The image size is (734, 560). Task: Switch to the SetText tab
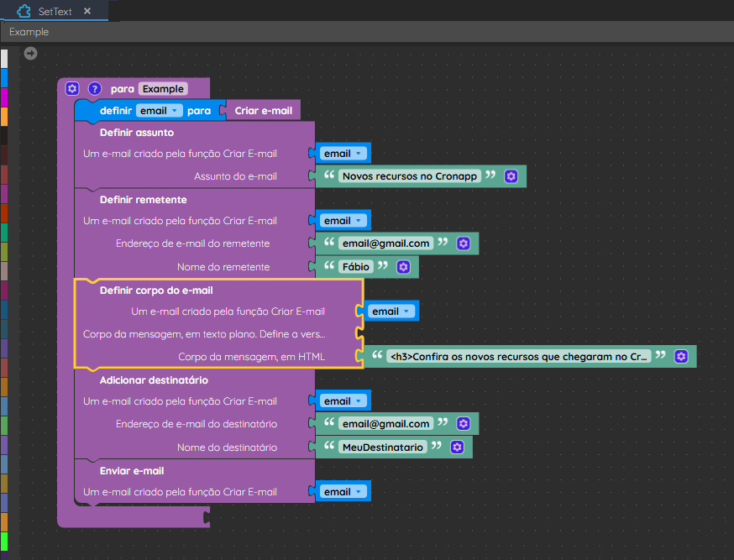[x=55, y=11]
